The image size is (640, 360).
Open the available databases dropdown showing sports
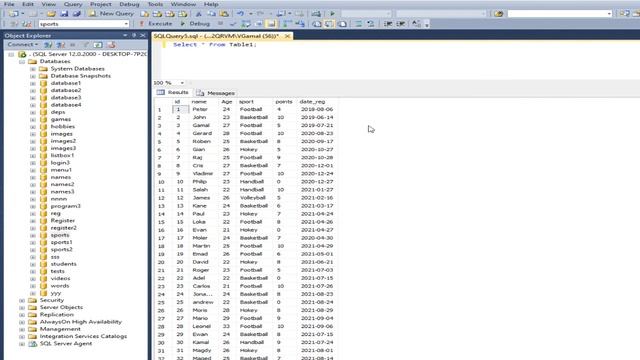(126, 24)
